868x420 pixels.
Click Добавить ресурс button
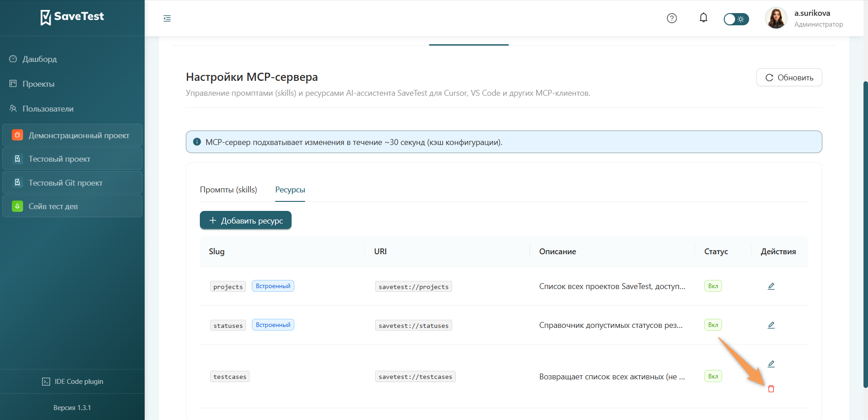coord(245,220)
